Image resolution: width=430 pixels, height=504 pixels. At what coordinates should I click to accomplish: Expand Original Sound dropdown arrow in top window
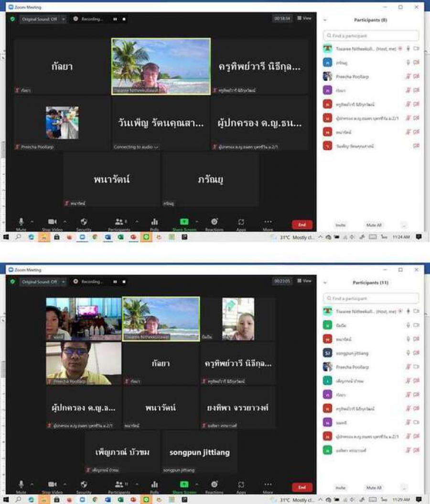pos(63,19)
